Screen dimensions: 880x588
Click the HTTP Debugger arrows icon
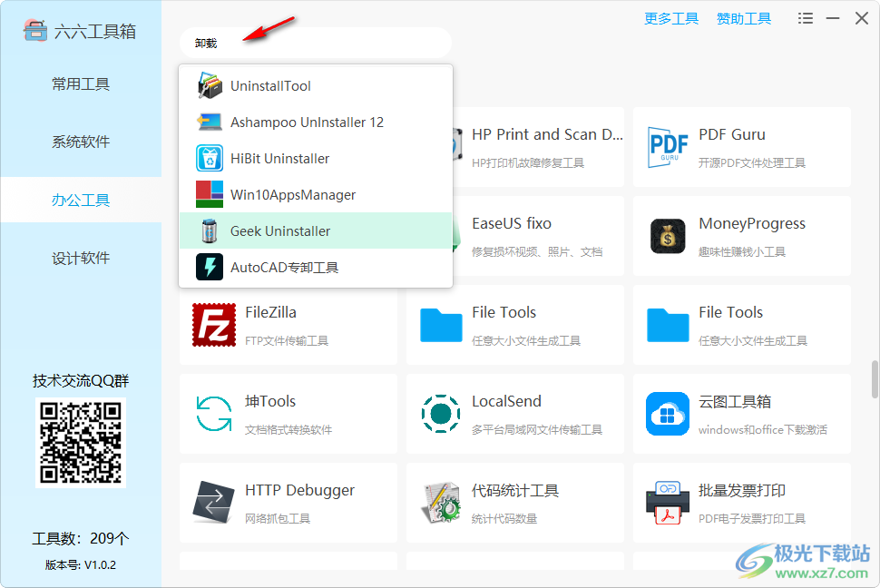214,502
